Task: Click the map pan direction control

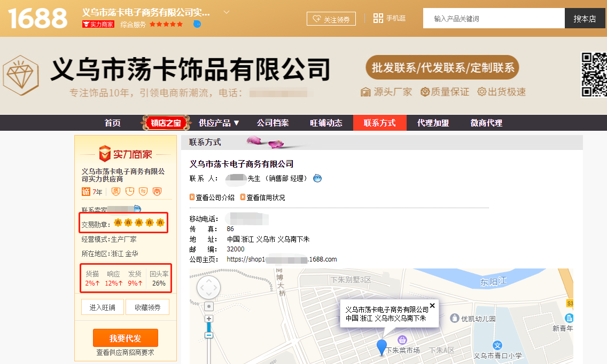Action: [x=208, y=287]
